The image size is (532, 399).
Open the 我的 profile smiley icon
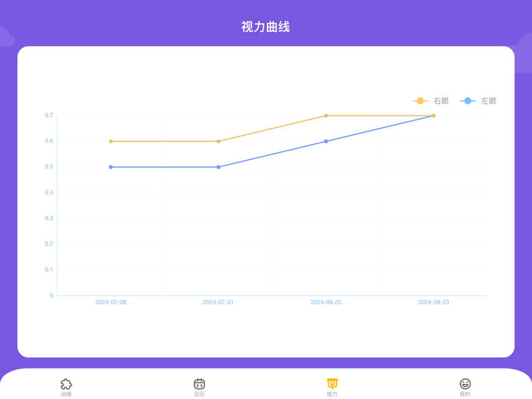tap(465, 384)
